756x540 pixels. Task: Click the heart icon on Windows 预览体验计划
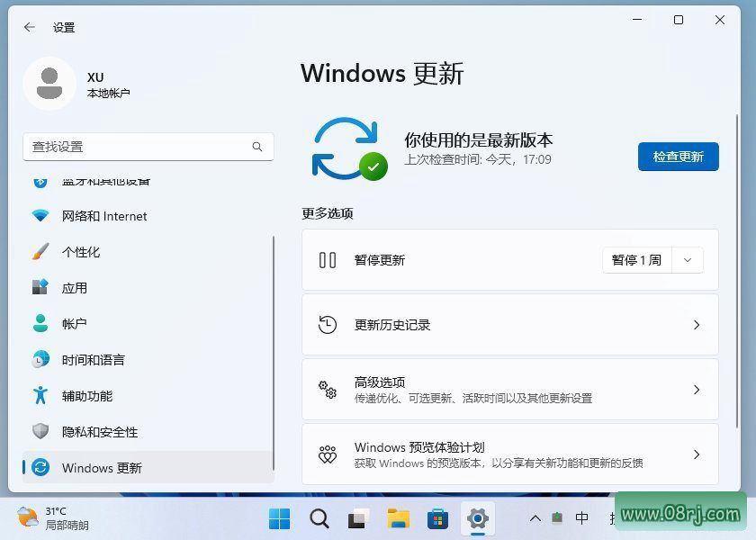click(x=328, y=454)
